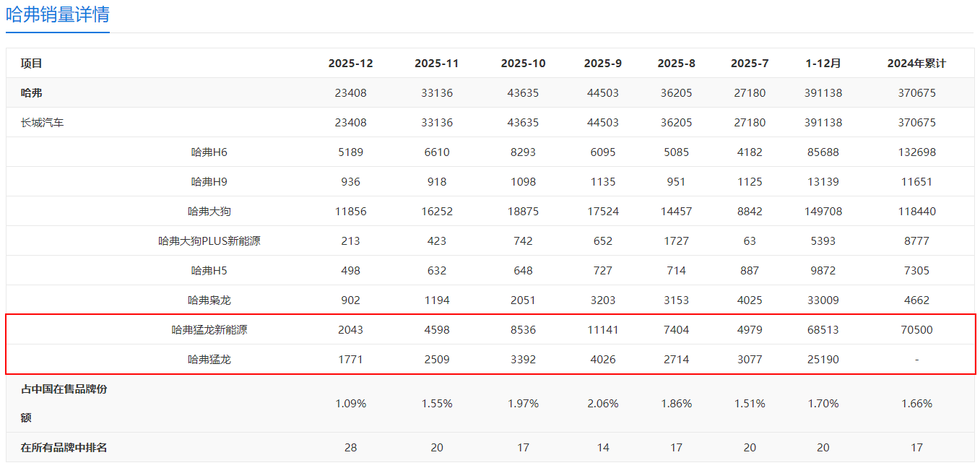Click the 哈弗枭龙 model name
980x468 pixels.
(x=209, y=300)
